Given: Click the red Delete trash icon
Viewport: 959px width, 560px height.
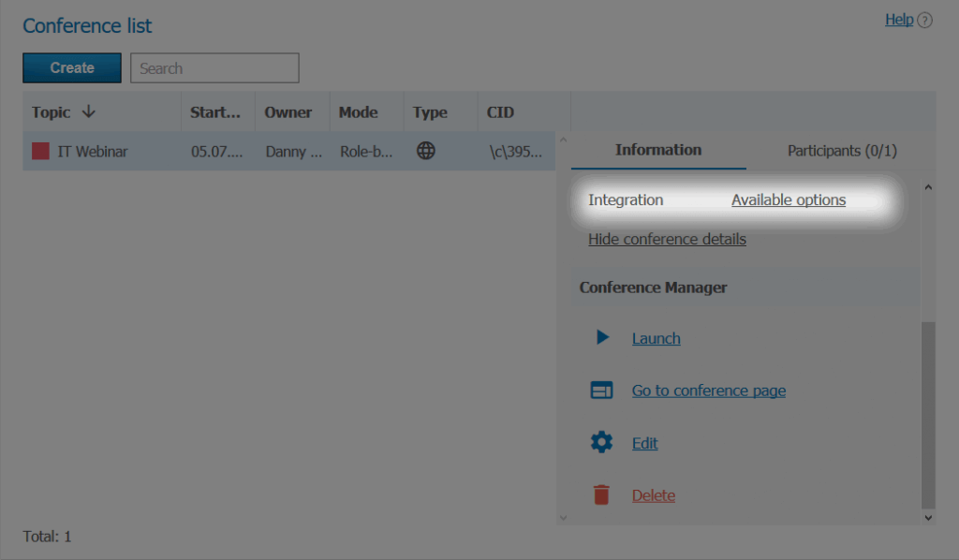Looking at the screenshot, I should (601, 495).
